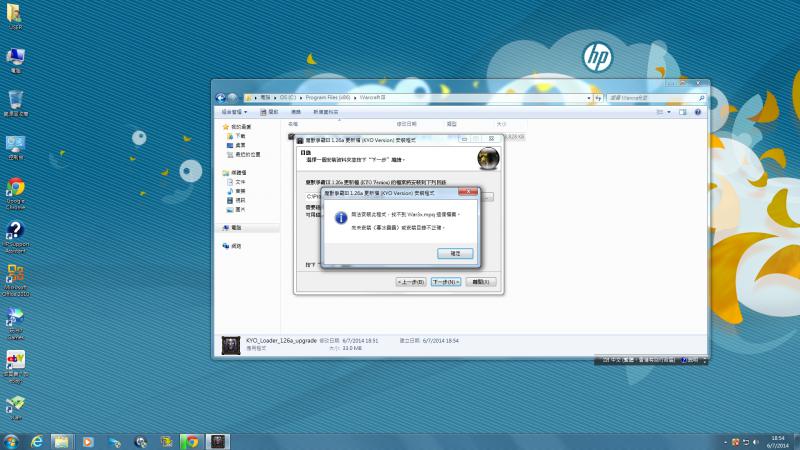Close the error message dialog with red X
Image resolution: width=800 pixels, height=450 pixels.
pyautogui.click(x=466, y=191)
